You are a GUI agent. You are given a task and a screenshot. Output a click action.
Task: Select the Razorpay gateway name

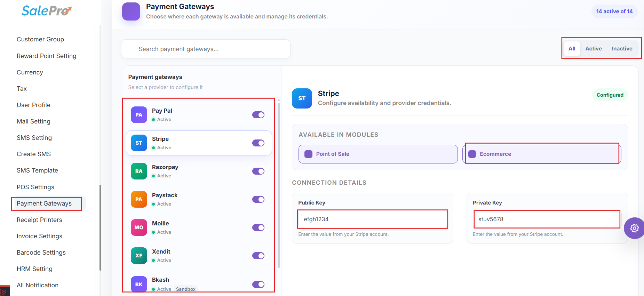(165, 167)
